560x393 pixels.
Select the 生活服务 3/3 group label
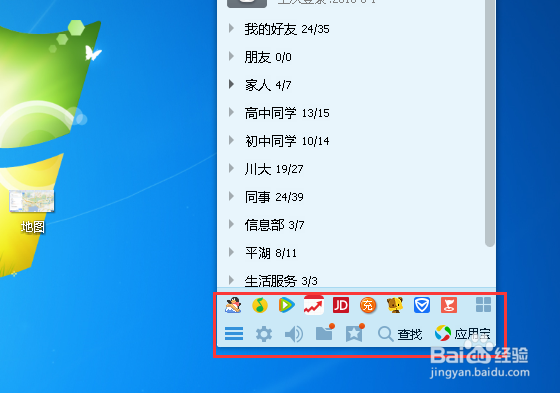(281, 280)
